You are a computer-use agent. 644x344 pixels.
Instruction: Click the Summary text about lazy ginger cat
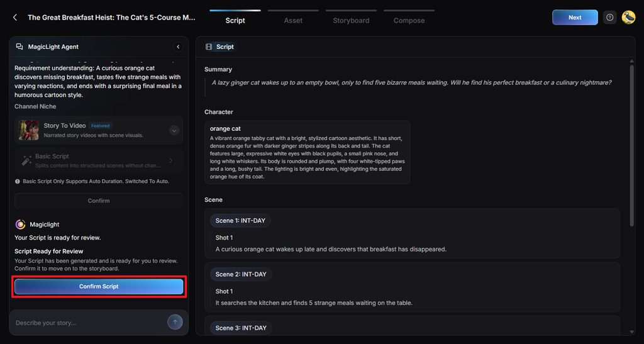coord(411,82)
